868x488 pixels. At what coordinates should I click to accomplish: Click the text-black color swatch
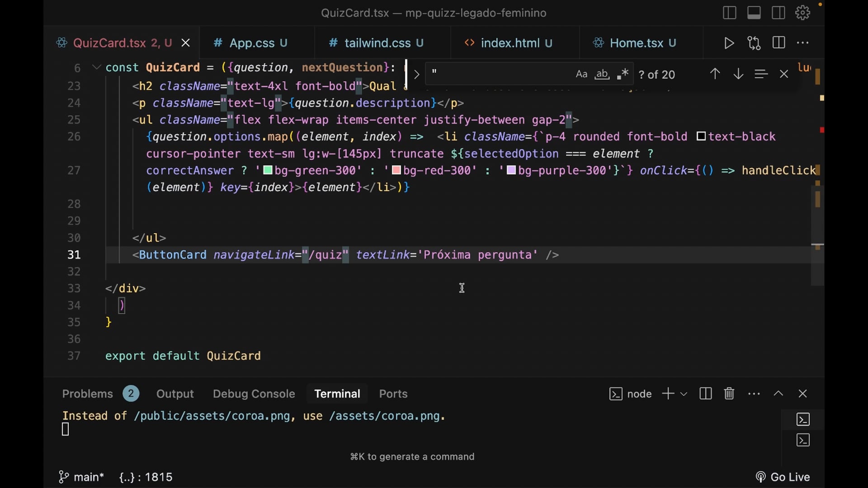(x=701, y=136)
